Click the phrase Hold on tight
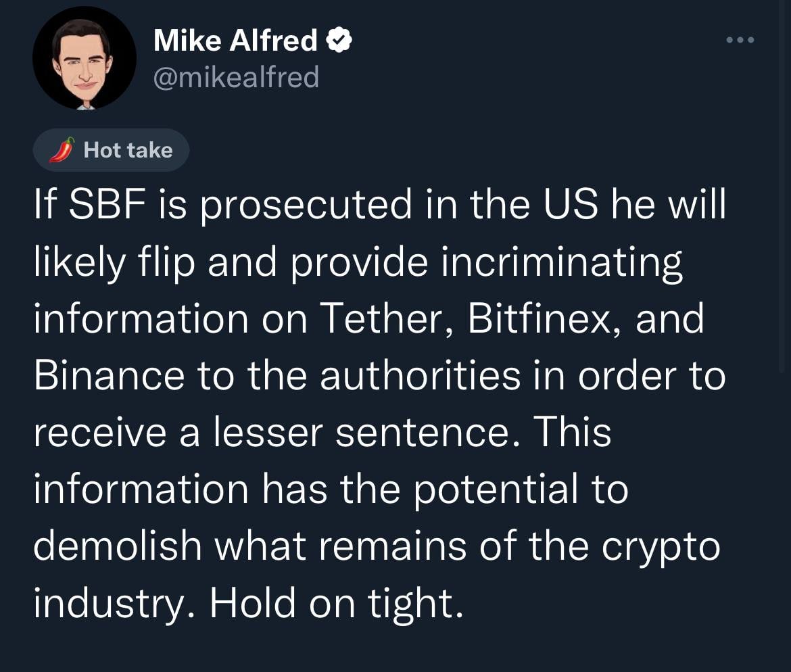Screen dimensions: 791x672 click(337, 602)
